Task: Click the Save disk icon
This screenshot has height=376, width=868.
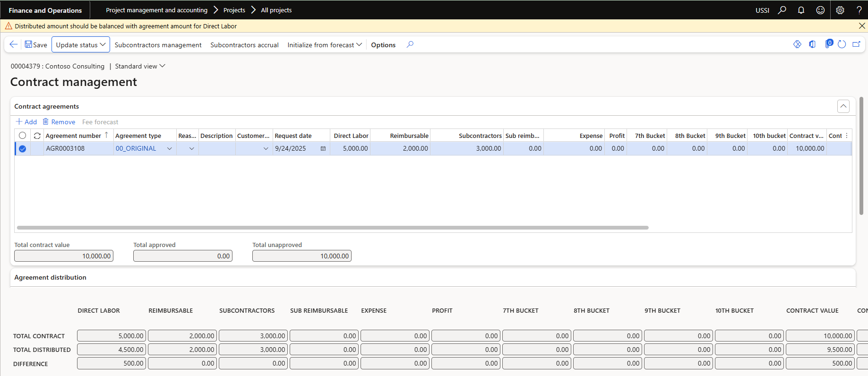Action: pos(29,44)
